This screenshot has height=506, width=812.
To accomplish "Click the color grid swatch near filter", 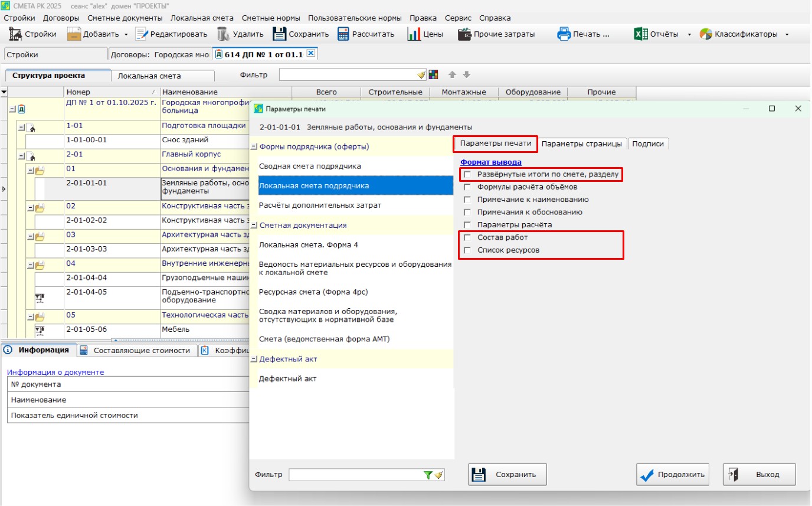I will tap(434, 75).
